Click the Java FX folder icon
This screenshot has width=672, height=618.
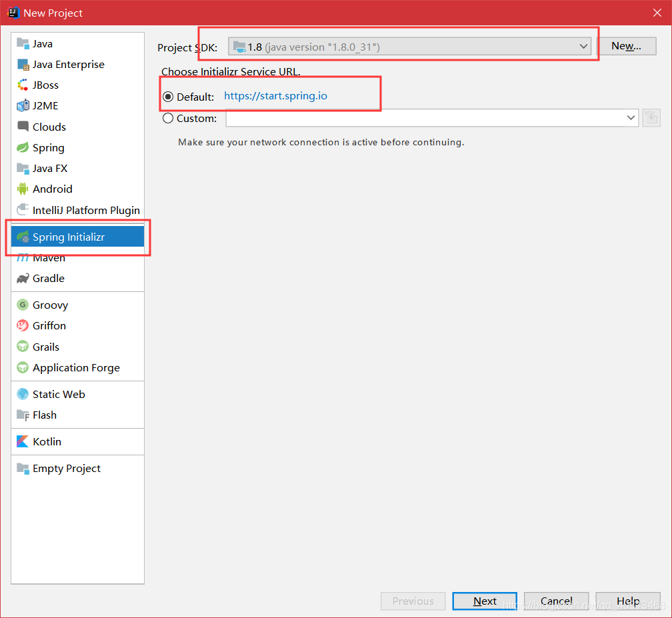23,168
